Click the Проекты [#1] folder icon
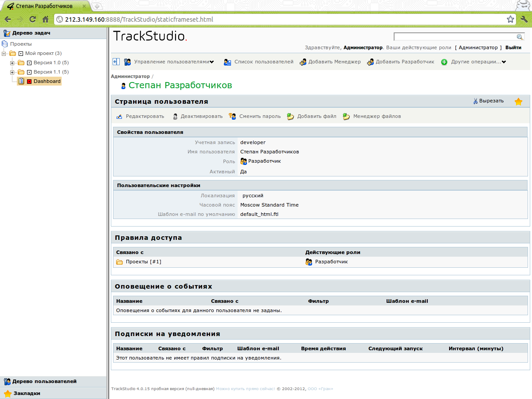This screenshot has height=399, width=532. click(120, 262)
